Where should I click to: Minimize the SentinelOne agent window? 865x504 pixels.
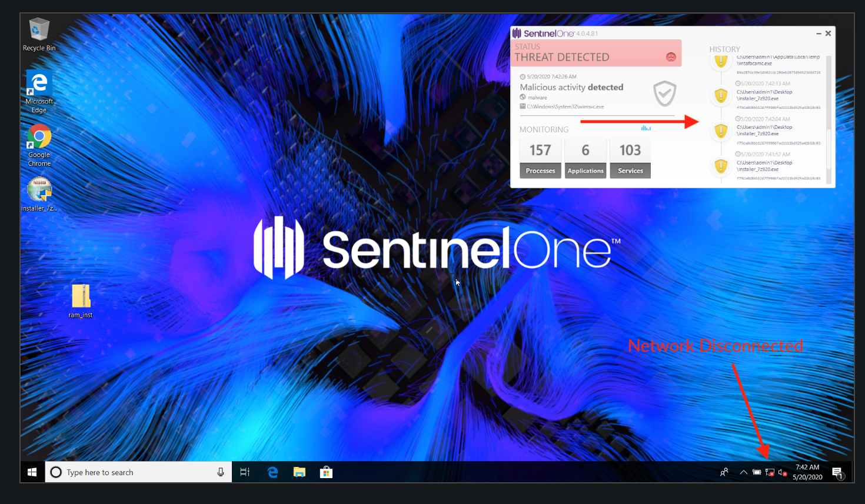[x=819, y=34]
